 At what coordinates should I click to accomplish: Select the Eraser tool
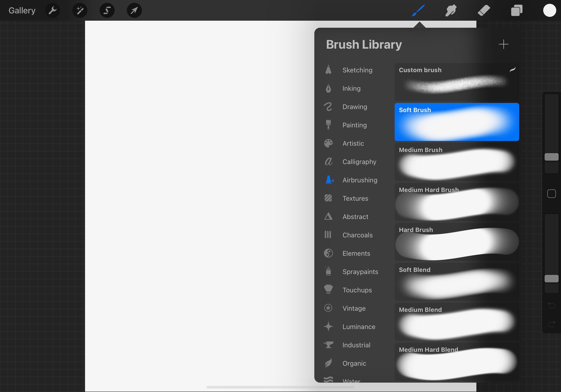(x=483, y=10)
